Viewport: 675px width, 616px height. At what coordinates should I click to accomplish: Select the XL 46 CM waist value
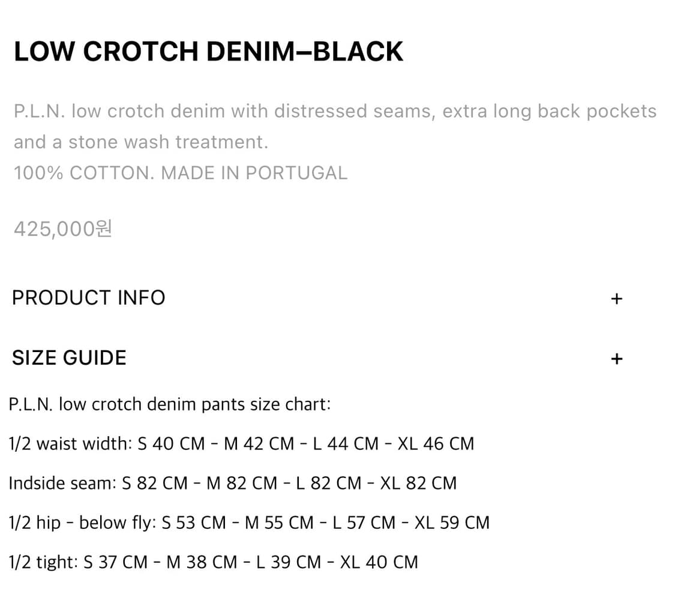pyautogui.click(x=436, y=443)
